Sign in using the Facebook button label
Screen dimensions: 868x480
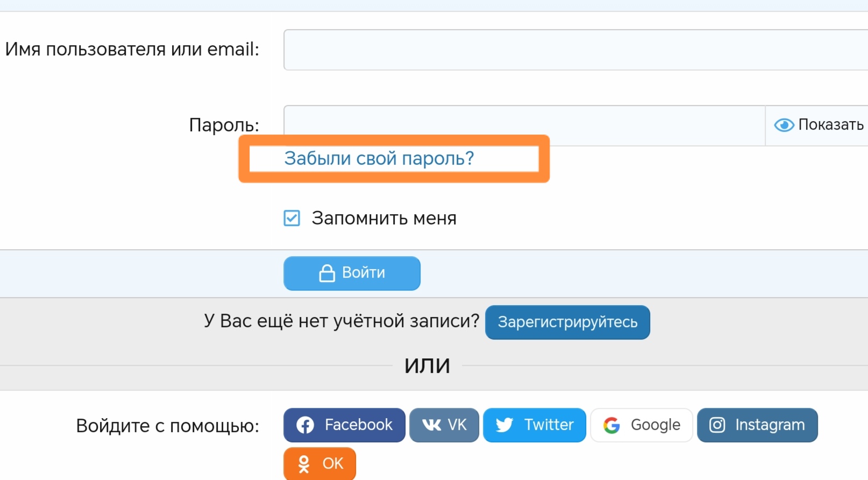pos(358,425)
